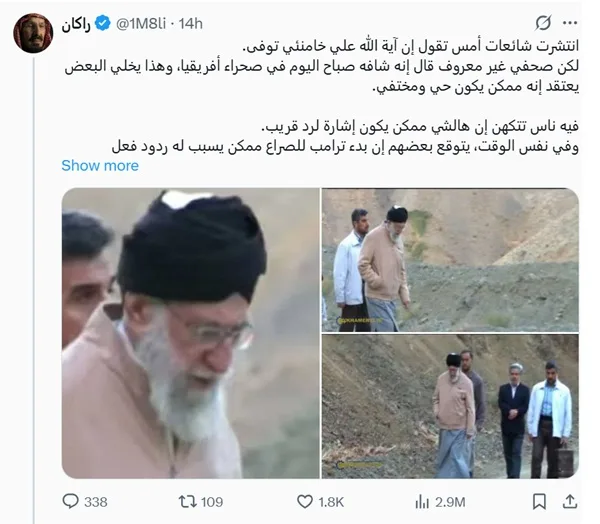This screenshot has width=600, height=524.
Task: Repost the tweet via the retweet icon
Action: (188, 501)
